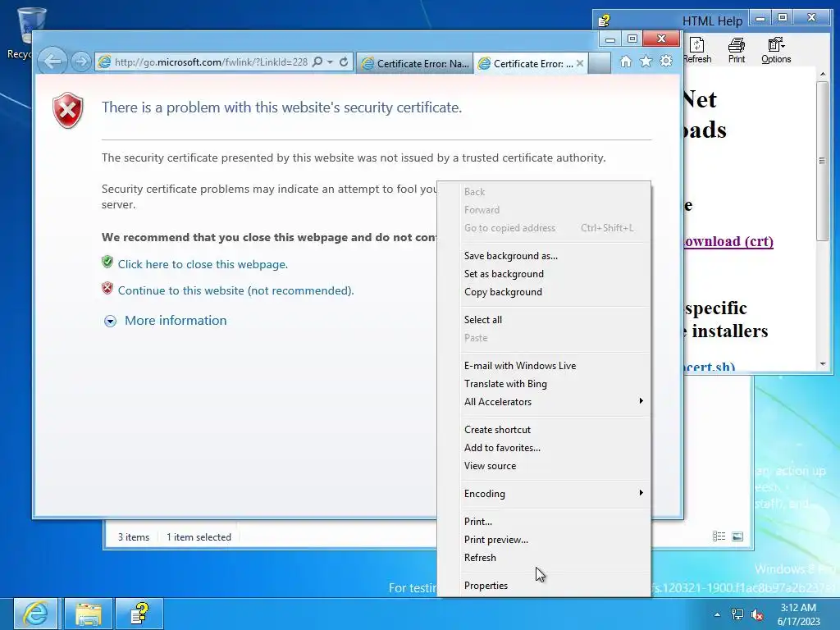Click the 3 items status text

(134, 537)
